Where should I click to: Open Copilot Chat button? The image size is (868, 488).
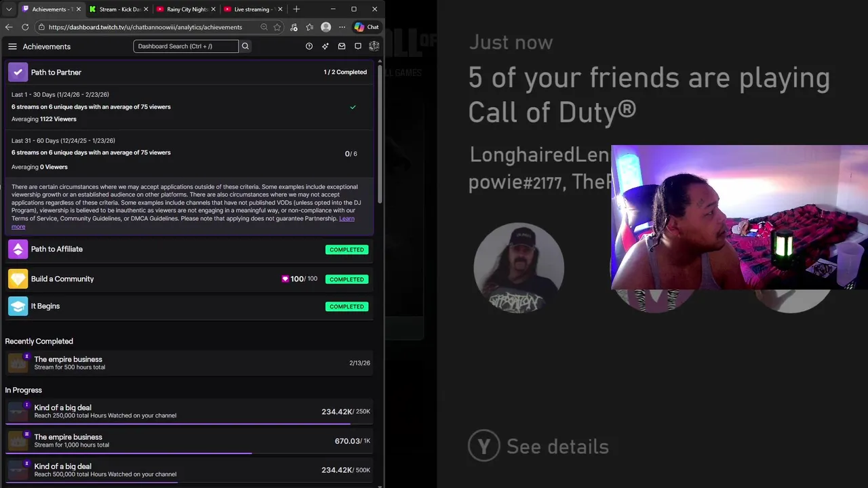(367, 27)
